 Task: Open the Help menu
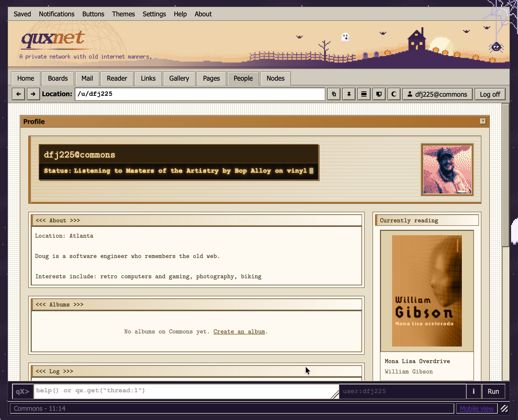[x=180, y=14]
